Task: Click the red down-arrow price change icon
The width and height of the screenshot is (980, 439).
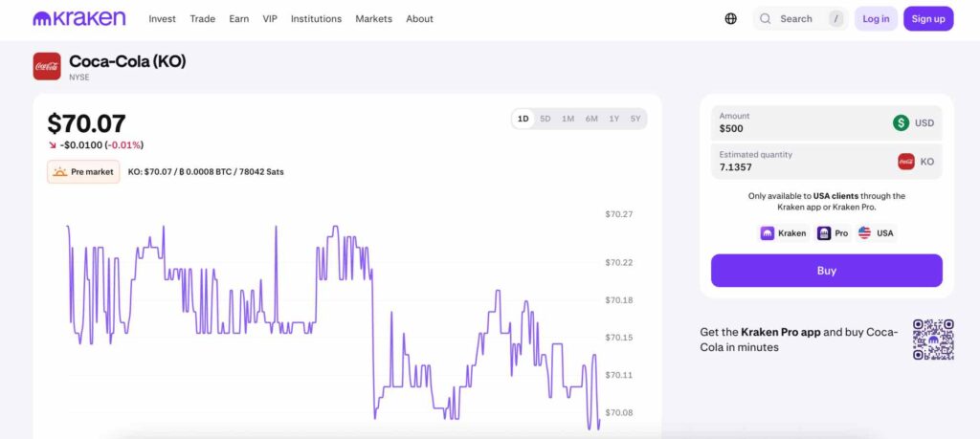Action: pyautogui.click(x=53, y=145)
